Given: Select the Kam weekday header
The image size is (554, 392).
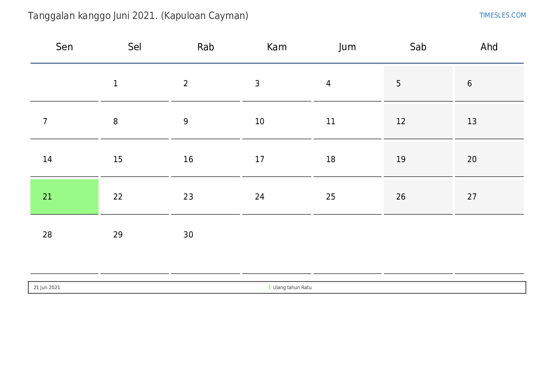Looking at the screenshot, I should pos(277,46).
